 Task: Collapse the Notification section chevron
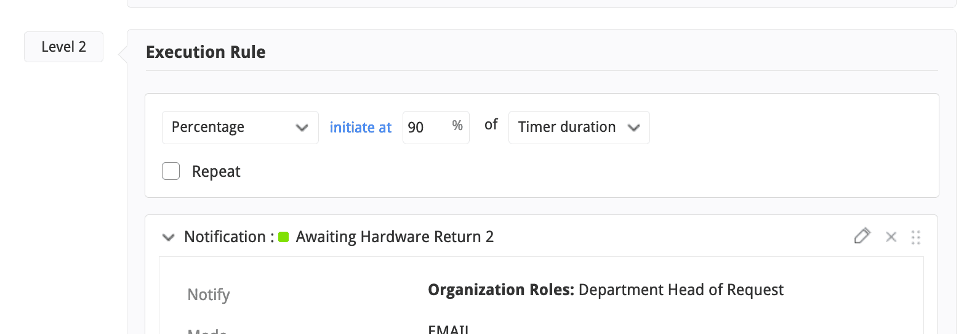(x=168, y=237)
